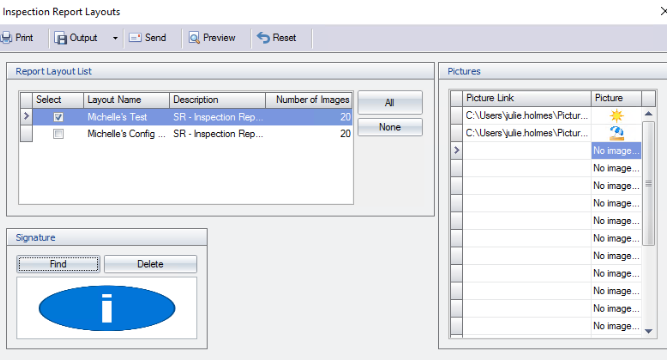The width and height of the screenshot is (667, 360).
Task: Click the Picture column header
Action: pyautogui.click(x=616, y=98)
